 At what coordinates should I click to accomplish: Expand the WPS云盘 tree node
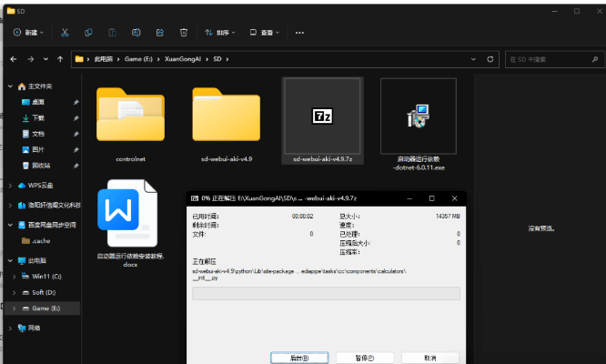click(10, 186)
